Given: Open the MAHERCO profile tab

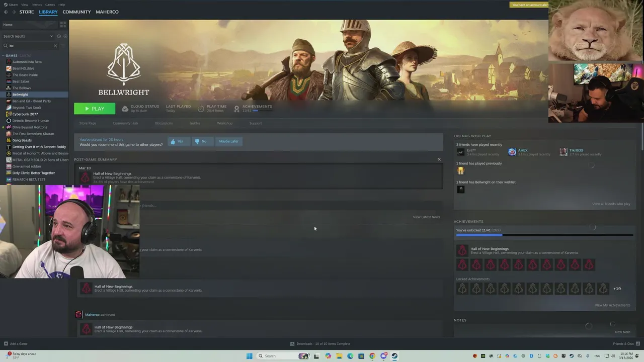Looking at the screenshot, I should pos(107,12).
